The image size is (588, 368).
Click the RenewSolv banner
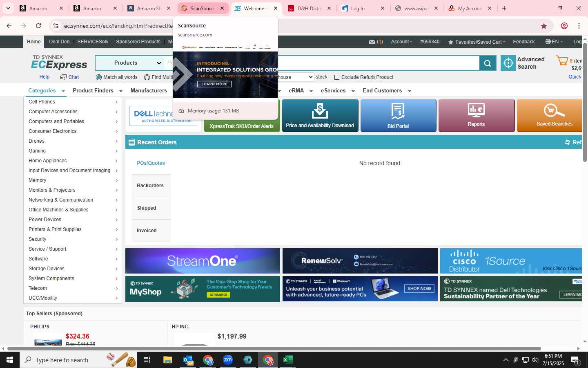point(360,261)
